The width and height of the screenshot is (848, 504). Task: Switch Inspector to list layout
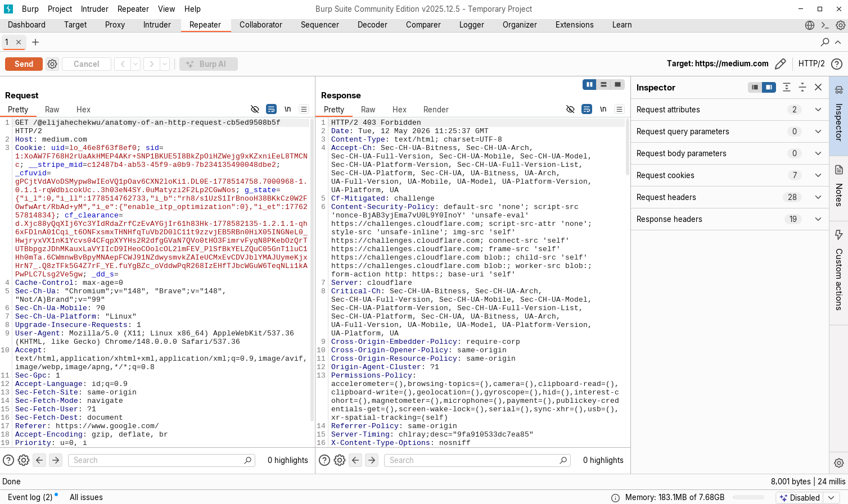coord(755,87)
